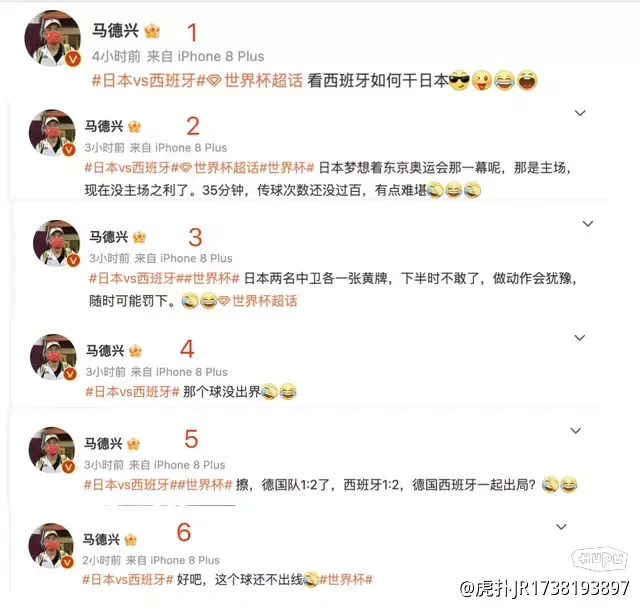This screenshot has height=610, width=640.
Task: Open the chevron menu on post 5
Action: [x=576, y=431]
